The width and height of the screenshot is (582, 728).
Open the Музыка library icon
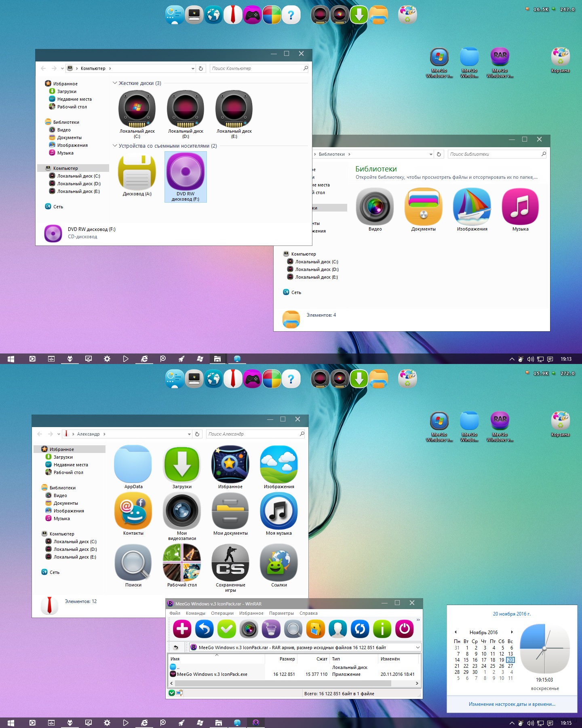tap(520, 210)
